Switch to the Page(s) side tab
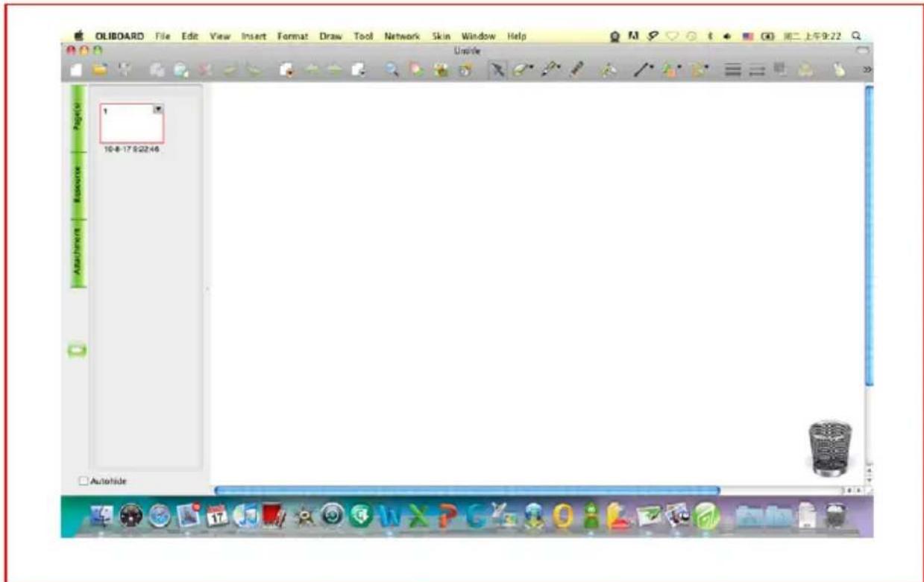The height and width of the screenshot is (582, 924). tap(78, 118)
